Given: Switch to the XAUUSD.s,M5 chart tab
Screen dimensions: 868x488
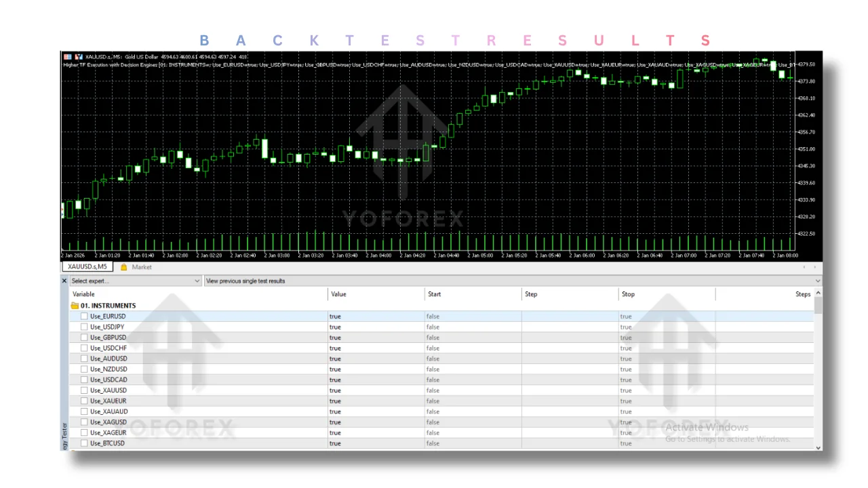Looking at the screenshot, I should 87,267.
